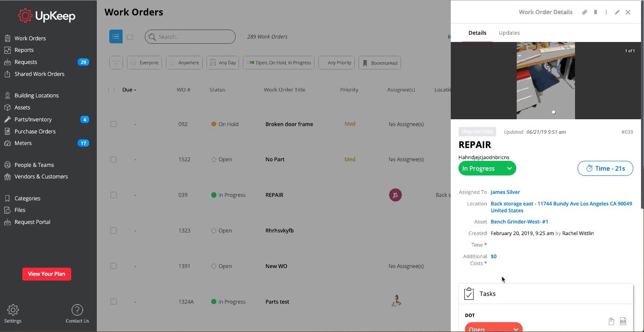Image resolution: width=644 pixels, height=332 pixels.
Task: Check the box for work order 1522
Action: coord(114,160)
